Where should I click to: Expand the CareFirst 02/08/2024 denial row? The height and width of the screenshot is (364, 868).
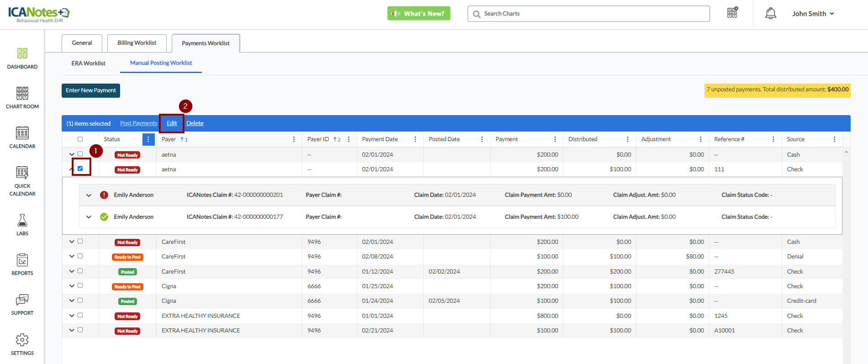[72, 257]
